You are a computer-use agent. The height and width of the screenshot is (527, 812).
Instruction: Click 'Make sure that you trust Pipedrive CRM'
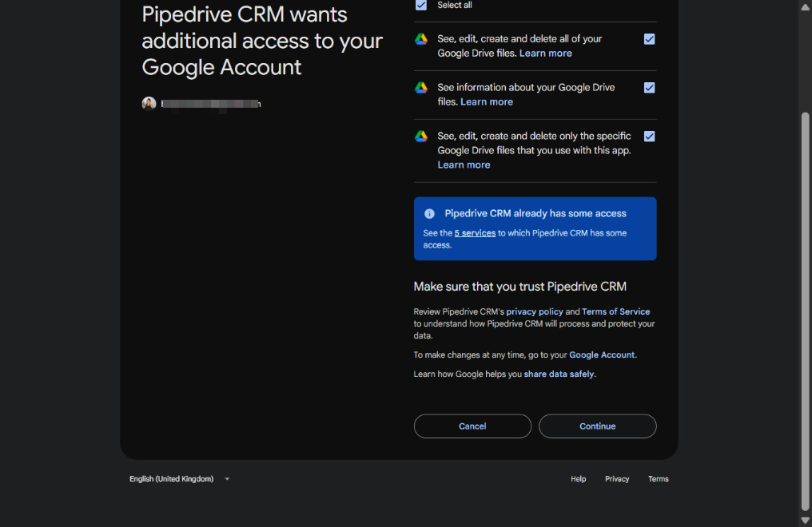pyautogui.click(x=520, y=287)
